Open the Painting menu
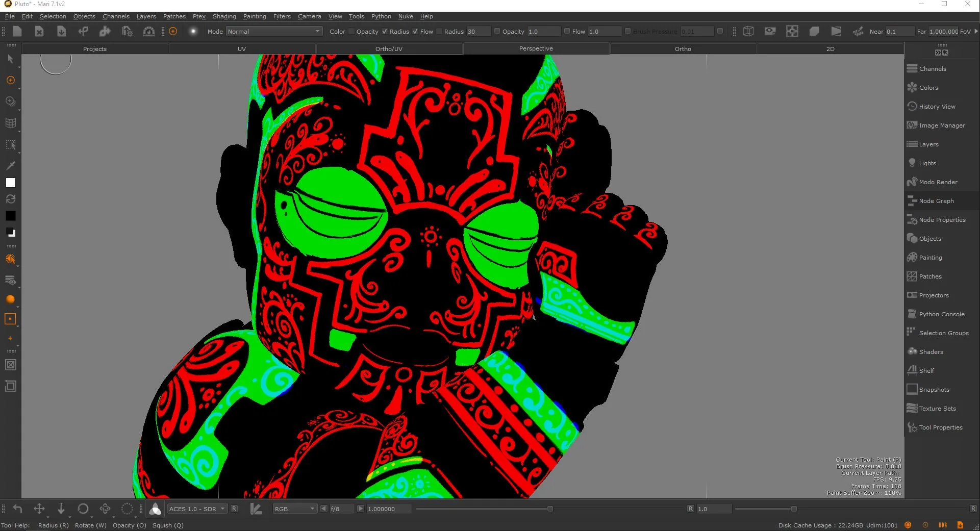 (x=255, y=16)
